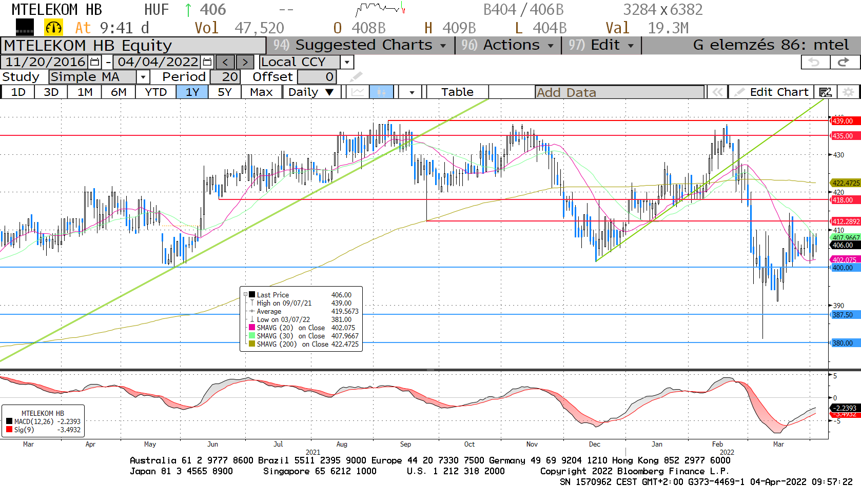The width and height of the screenshot is (861, 504).
Task: Click the Low marker icon in legend
Action: pyautogui.click(x=252, y=319)
